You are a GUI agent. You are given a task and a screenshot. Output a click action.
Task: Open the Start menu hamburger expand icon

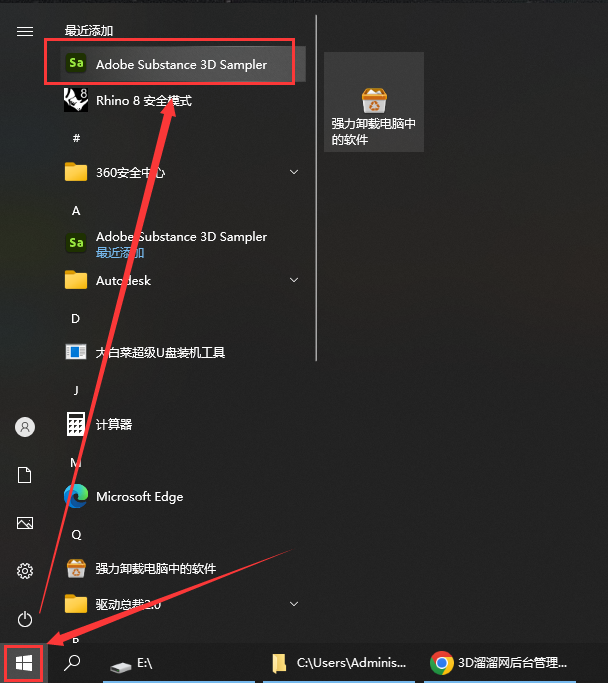(x=25, y=31)
